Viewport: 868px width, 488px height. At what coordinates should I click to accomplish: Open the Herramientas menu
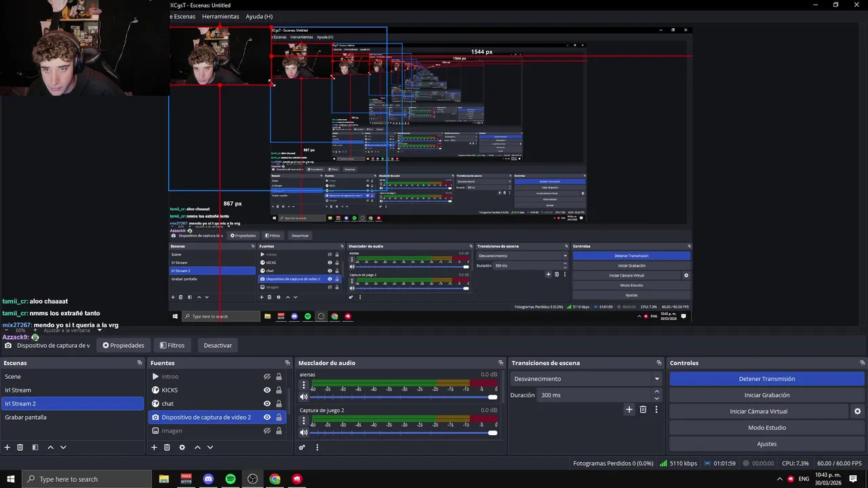coord(220,16)
